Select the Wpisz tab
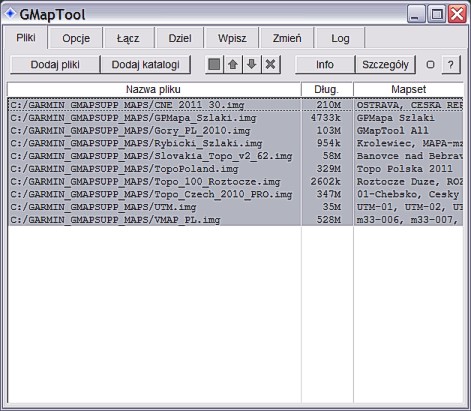This screenshot has height=411, width=471. click(x=232, y=38)
